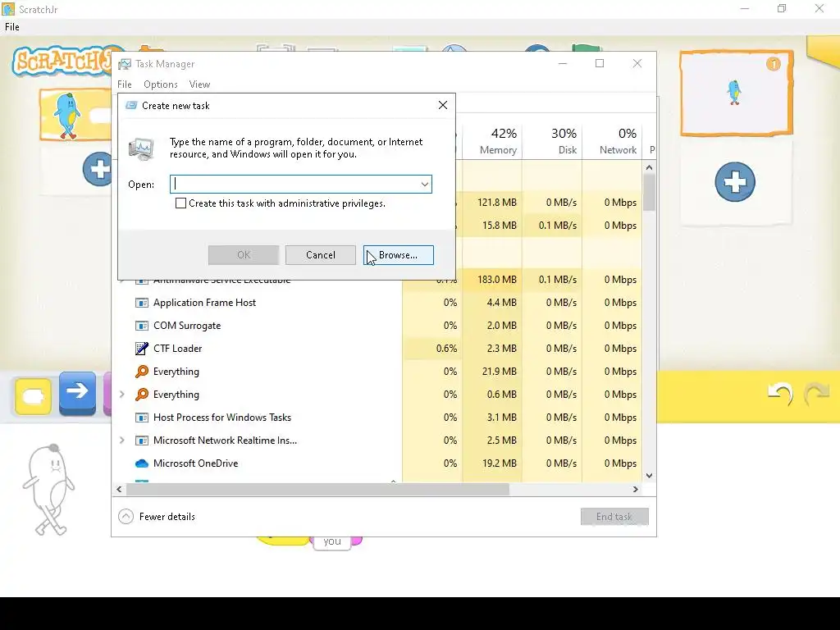Minimize the Task Manager window
The width and height of the screenshot is (840, 630).
click(563, 63)
